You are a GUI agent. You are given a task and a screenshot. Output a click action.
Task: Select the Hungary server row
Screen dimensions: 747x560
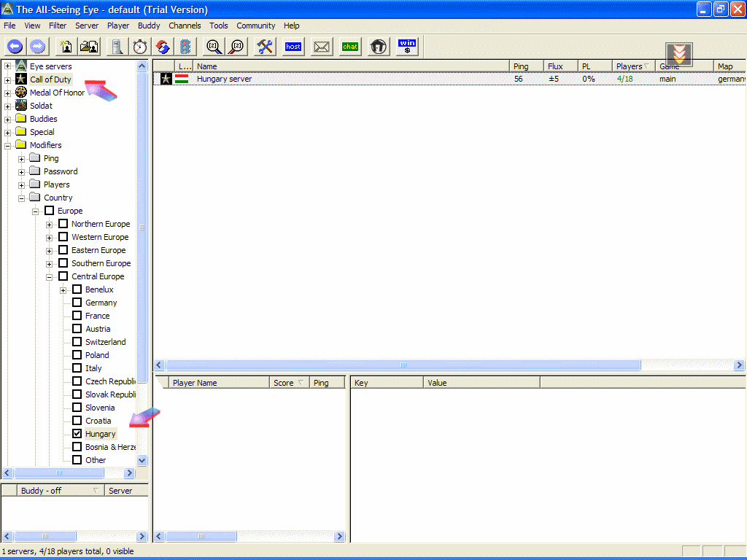tap(449, 79)
